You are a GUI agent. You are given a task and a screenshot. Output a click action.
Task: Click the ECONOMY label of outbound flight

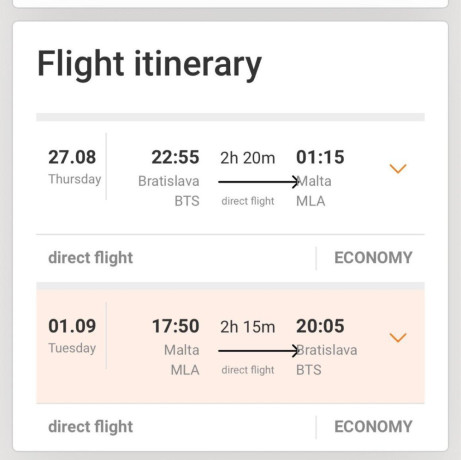tap(373, 258)
